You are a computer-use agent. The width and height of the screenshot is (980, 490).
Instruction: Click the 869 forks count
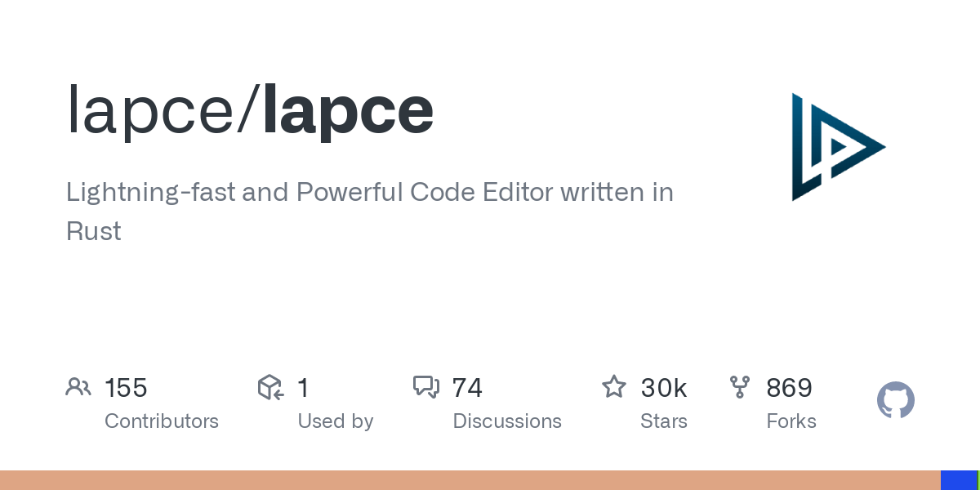point(789,388)
